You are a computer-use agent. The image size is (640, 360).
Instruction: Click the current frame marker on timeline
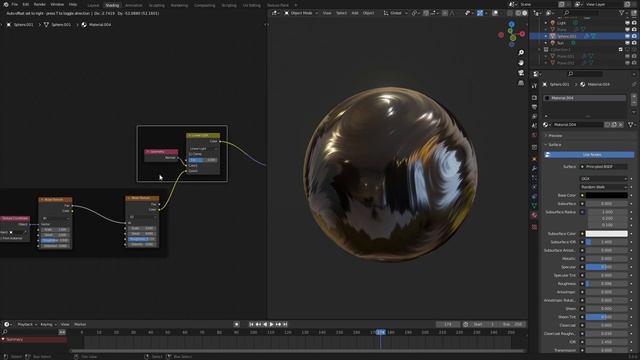point(380,332)
